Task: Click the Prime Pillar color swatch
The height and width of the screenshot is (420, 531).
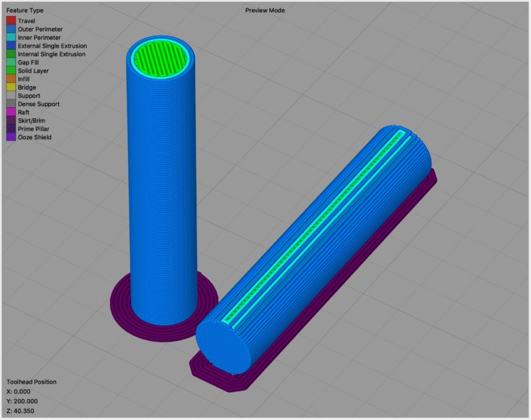Action: coord(11,129)
